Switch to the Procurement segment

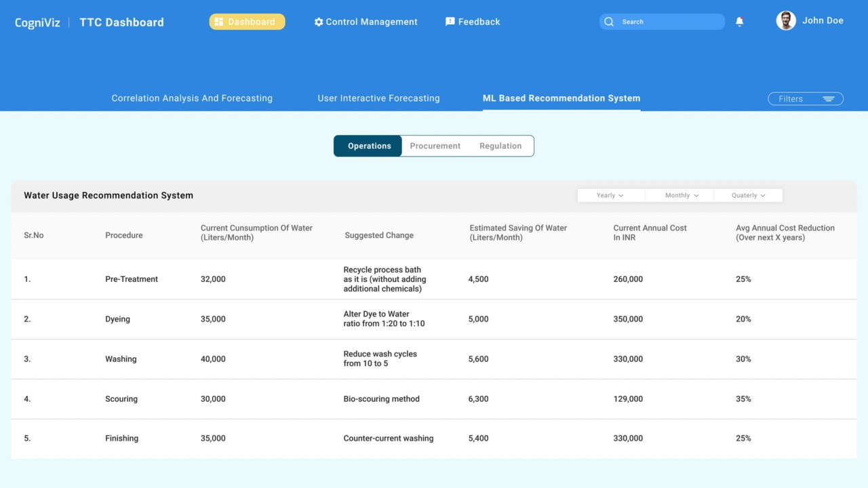coord(435,146)
